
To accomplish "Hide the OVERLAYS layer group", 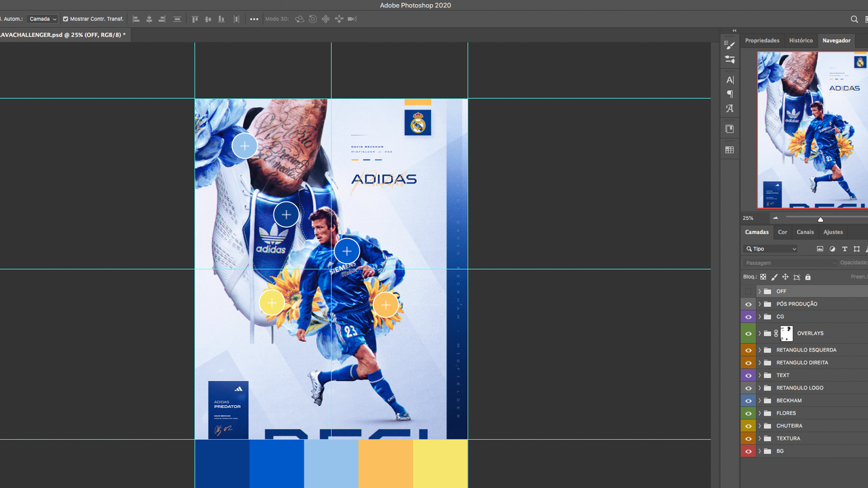I will coord(748,333).
